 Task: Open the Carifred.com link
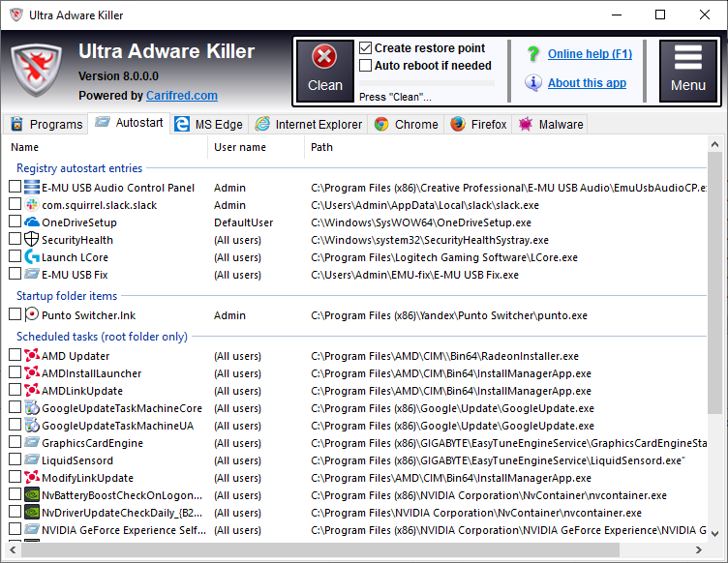[182, 96]
